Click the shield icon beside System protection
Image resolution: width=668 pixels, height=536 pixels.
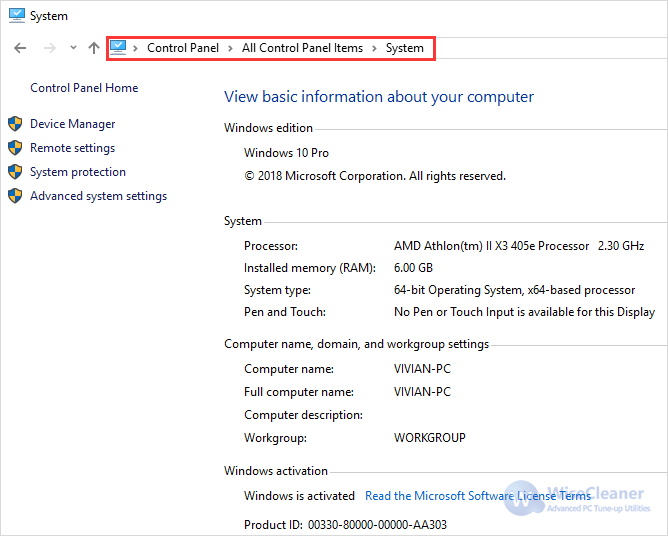pyautogui.click(x=15, y=172)
